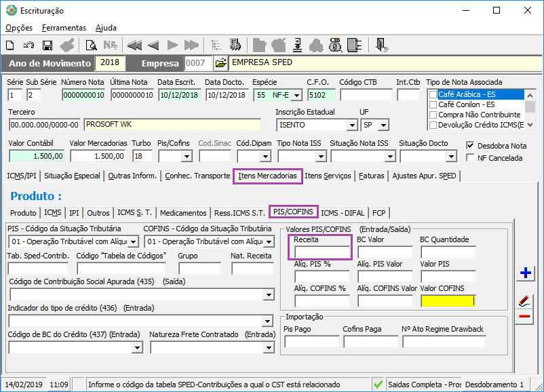Open the UF state dropdown
This screenshot has height=392, width=544.
tap(384, 125)
